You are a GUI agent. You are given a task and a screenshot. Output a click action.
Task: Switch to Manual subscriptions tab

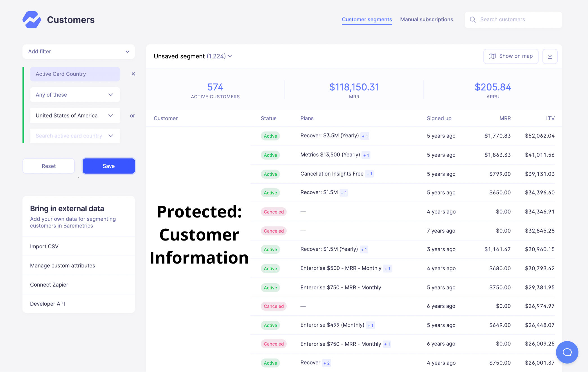pyautogui.click(x=427, y=19)
